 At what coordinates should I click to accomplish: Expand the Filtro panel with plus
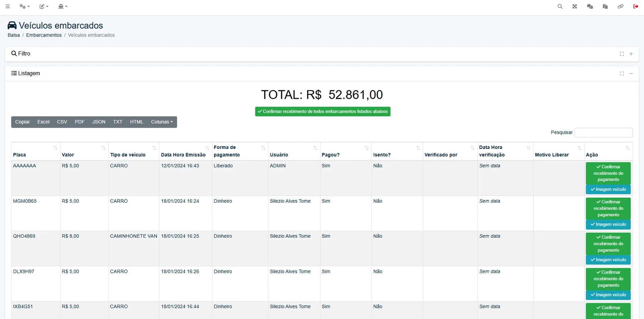coord(631,54)
